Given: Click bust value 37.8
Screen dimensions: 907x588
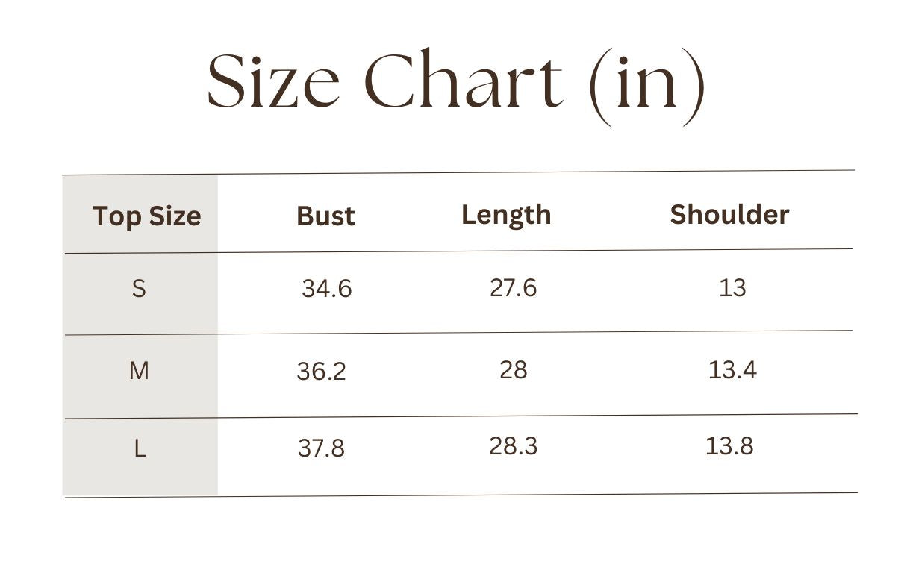Looking at the screenshot, I should click(x=321, y=448).
